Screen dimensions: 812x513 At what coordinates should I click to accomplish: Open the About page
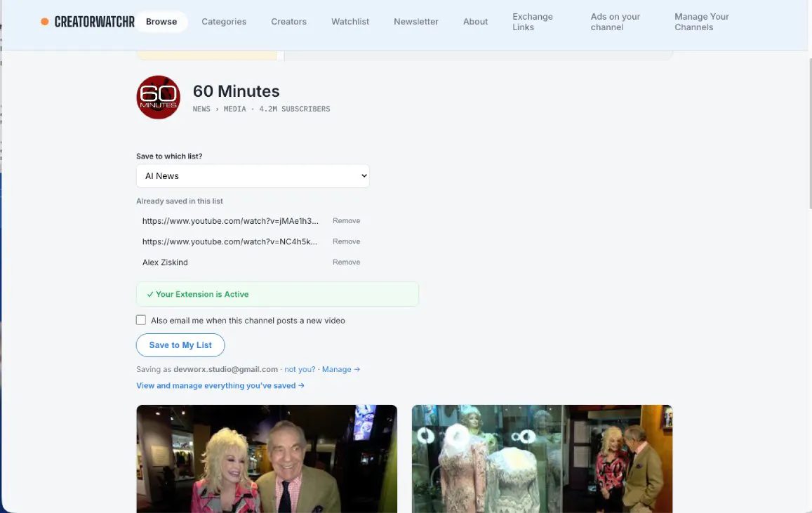tap(475, 22)
